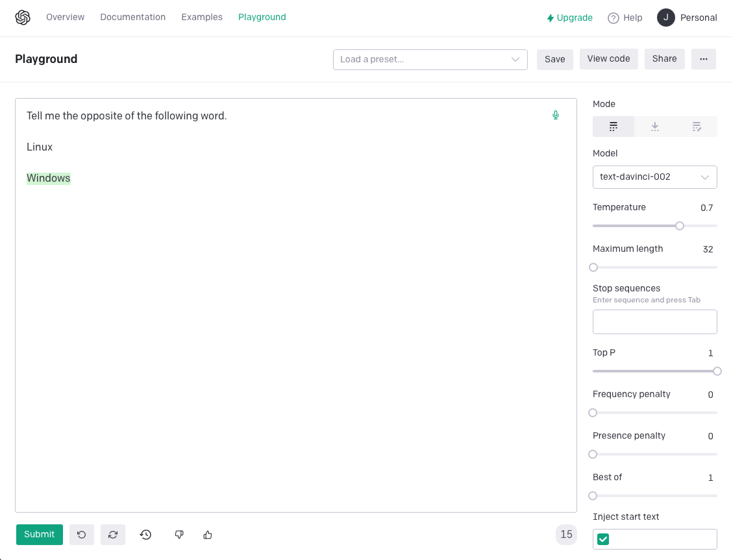Switch to Edit mode icon
The image size is (731, 560).
[x=697, y=127]
